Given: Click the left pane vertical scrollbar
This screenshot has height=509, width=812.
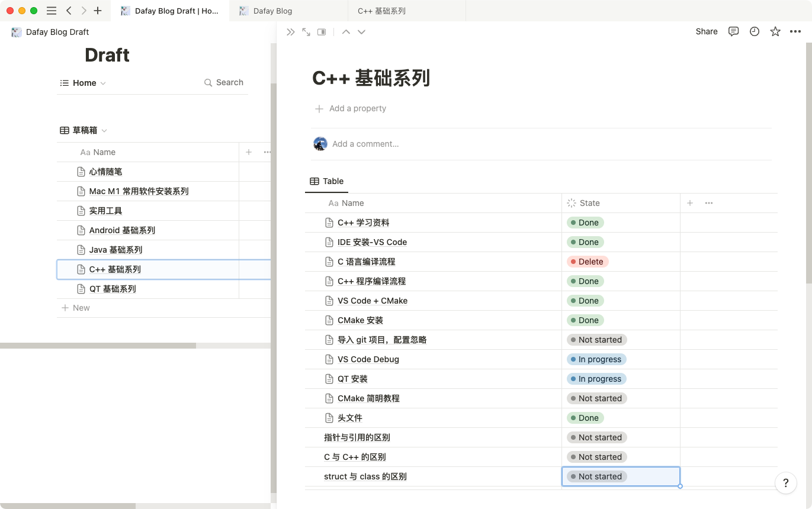Looking at the screenshot, I should [273, 288].
